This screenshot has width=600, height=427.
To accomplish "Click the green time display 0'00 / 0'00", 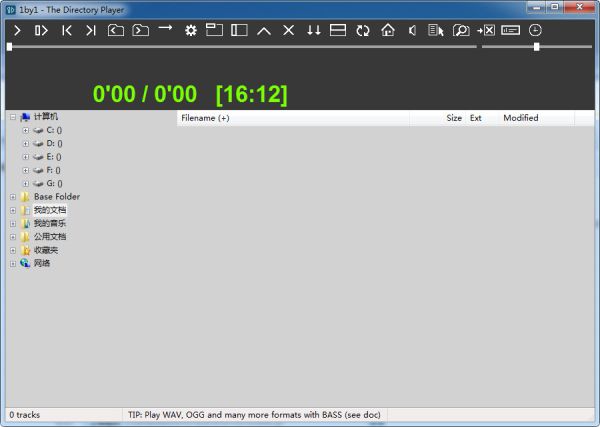I will (x=145, y=94).
